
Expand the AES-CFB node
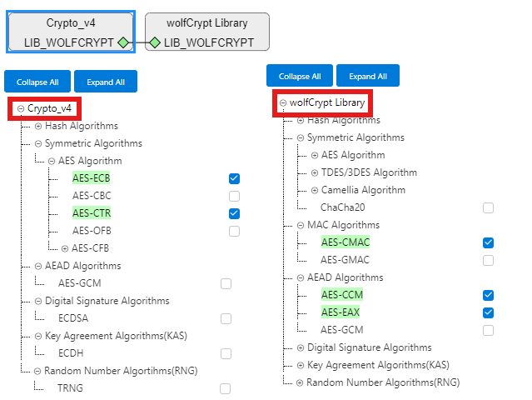pos(65,248)
